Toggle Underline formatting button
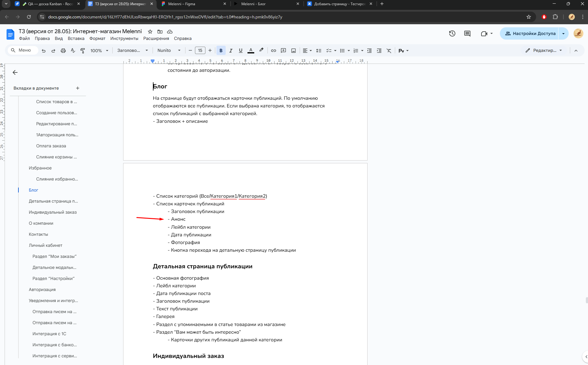This screenshot has width=588, height=365. 240,51
